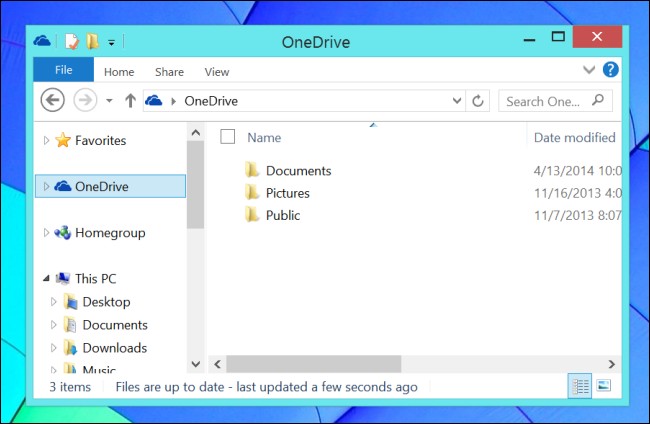Viewport: 650px width, 424px height.
Task: Collapse the This PC tree node
Action: (x=46, y=279)
